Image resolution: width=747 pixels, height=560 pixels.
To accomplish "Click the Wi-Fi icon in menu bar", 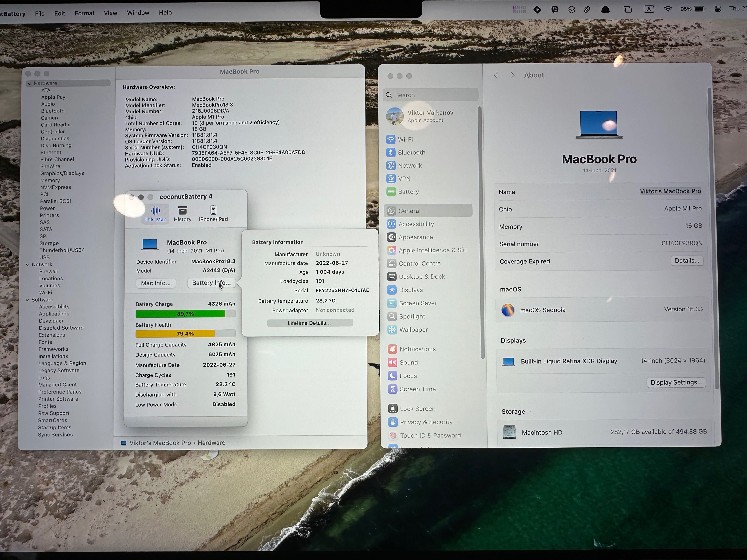I will point(668,9).
